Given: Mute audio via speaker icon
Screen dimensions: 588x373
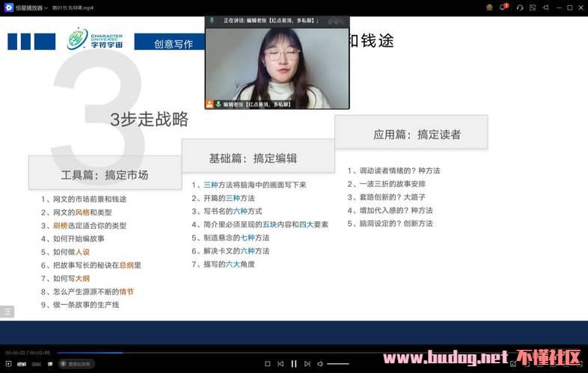Looking at the screenshot, I should [320, 363].
